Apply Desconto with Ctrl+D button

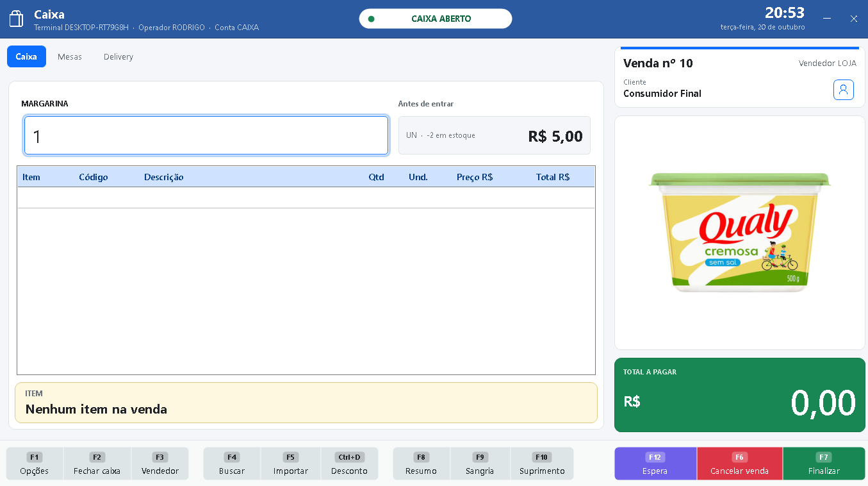coord(349,464)
